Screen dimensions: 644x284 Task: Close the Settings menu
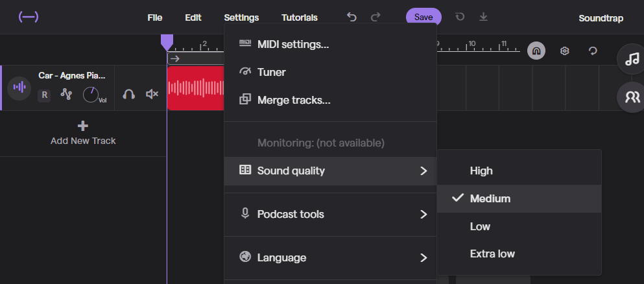point(241,18)
